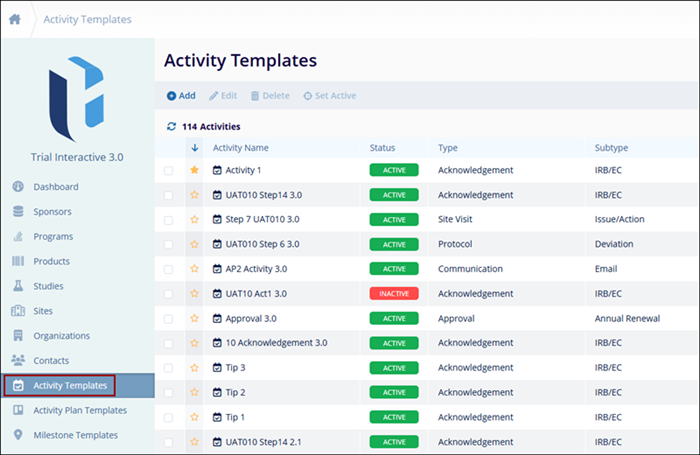Screen dimensions: 700x455
Task: Click the calendar icon beside Tip 3
Action: (217, 367)
